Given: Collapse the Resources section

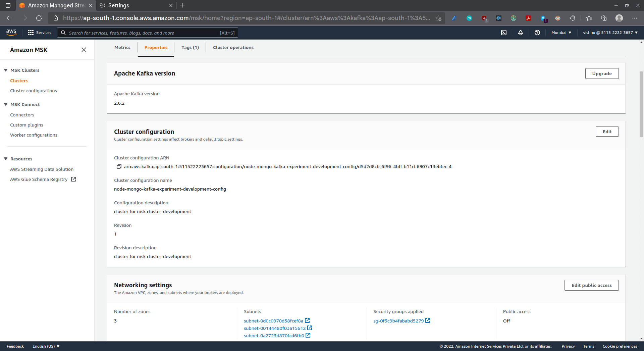Looking at the screenshot, I should (6, 159).
